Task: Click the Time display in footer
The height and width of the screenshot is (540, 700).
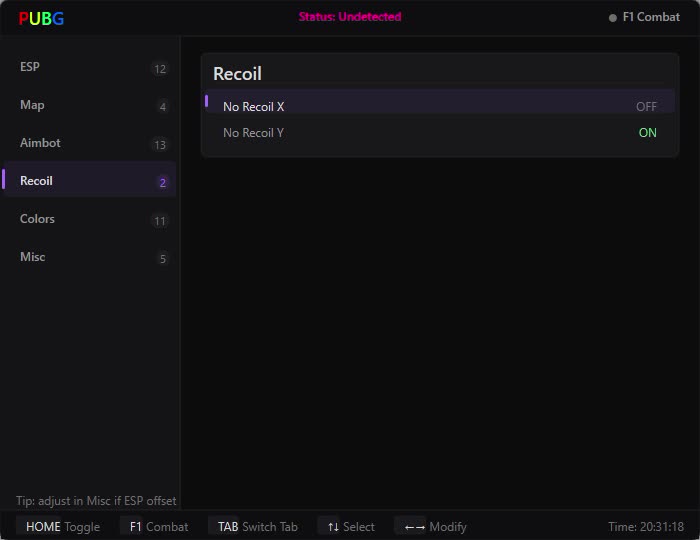Action: (646, 527)
